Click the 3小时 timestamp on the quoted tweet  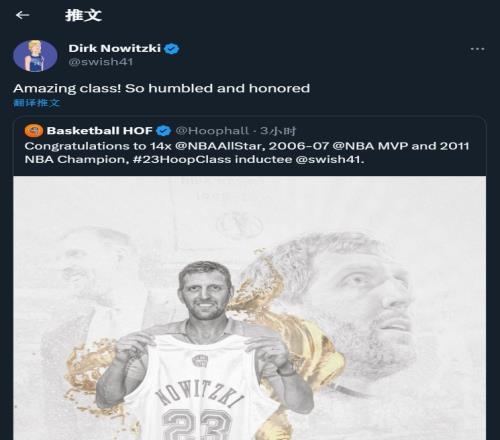coord(278,131)
